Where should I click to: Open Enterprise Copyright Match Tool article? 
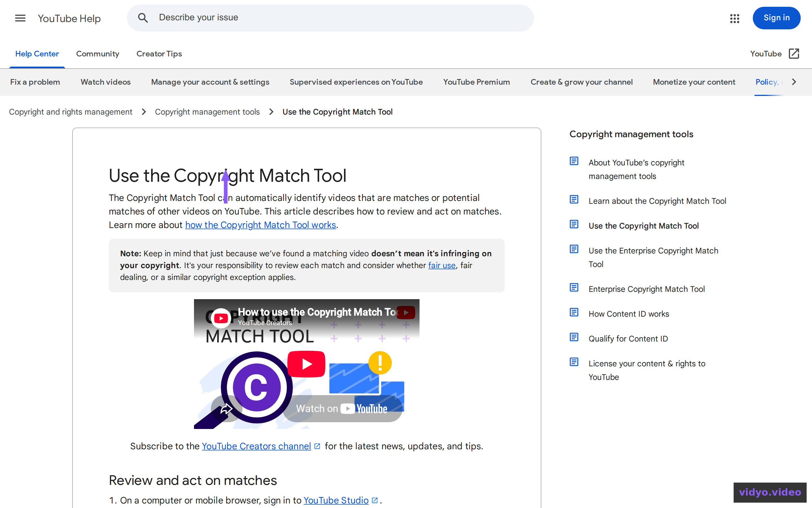tap(646, 289)
